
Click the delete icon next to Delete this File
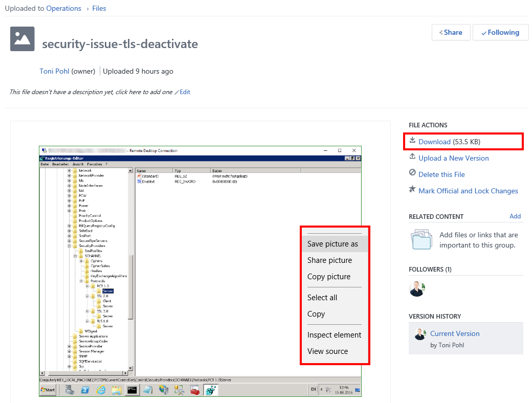(x=412, y=173)
